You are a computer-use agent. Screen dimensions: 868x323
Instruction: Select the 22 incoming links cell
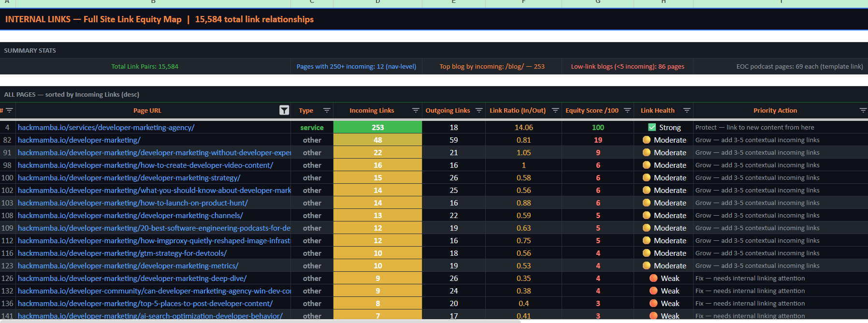(x=377, y=152)
